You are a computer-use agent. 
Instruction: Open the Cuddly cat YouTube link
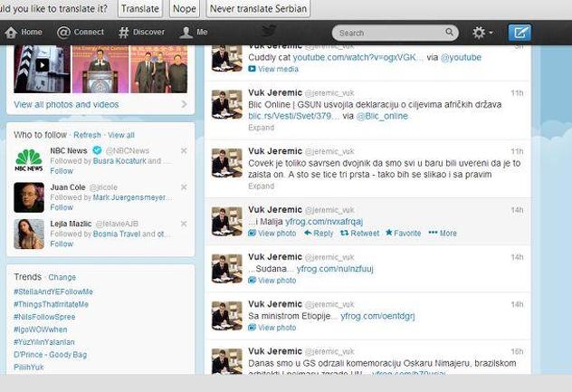click(358, 58)
